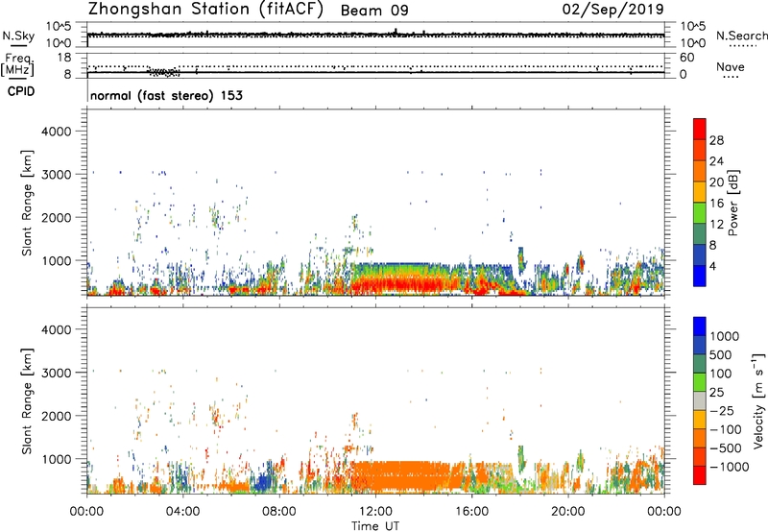Click the '28' tick on power colorbar

tap(716, 140)
